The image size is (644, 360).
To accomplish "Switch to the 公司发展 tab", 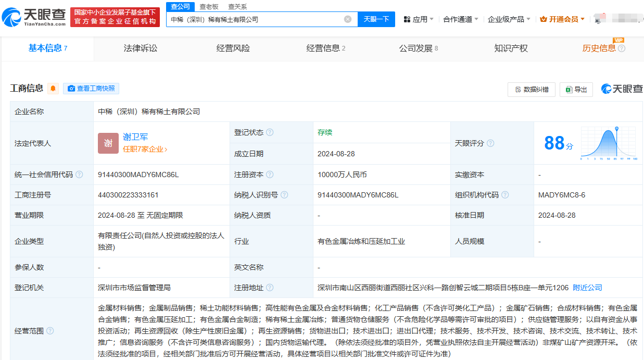I will [x=419, y=48].
